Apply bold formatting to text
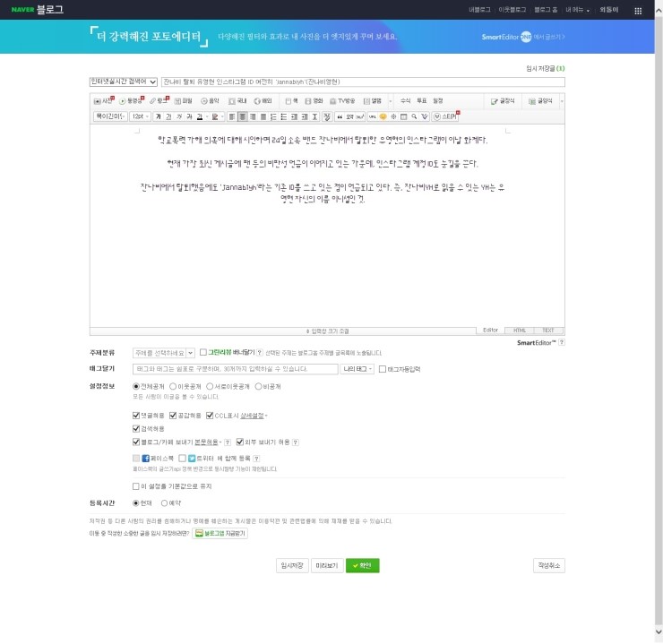 point(159,116)
